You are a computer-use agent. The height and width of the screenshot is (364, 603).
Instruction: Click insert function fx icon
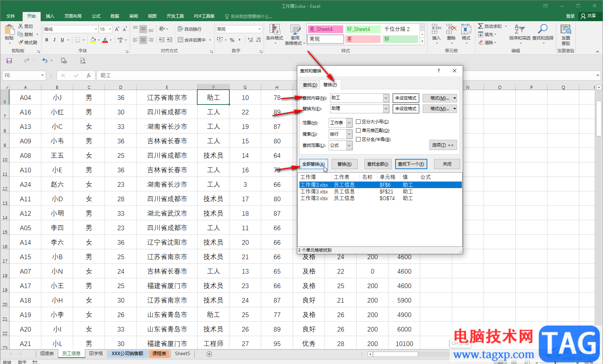click(89, 75)
